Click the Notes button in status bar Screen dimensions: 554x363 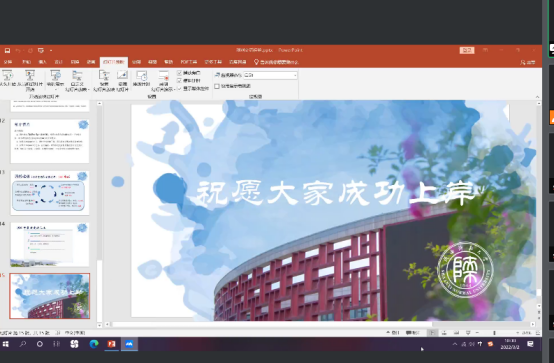393,333
